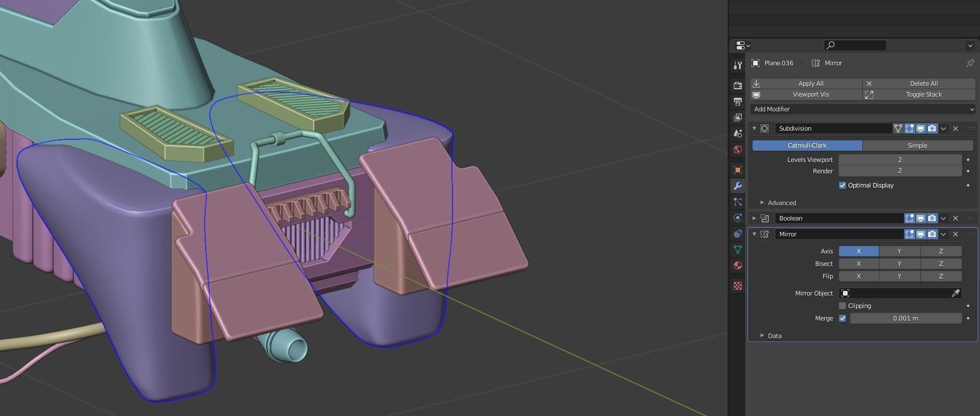Toggle Boolean viewport display
This screenshot has height=416, width=980.
pyautogui.click(x=921, y=218)
